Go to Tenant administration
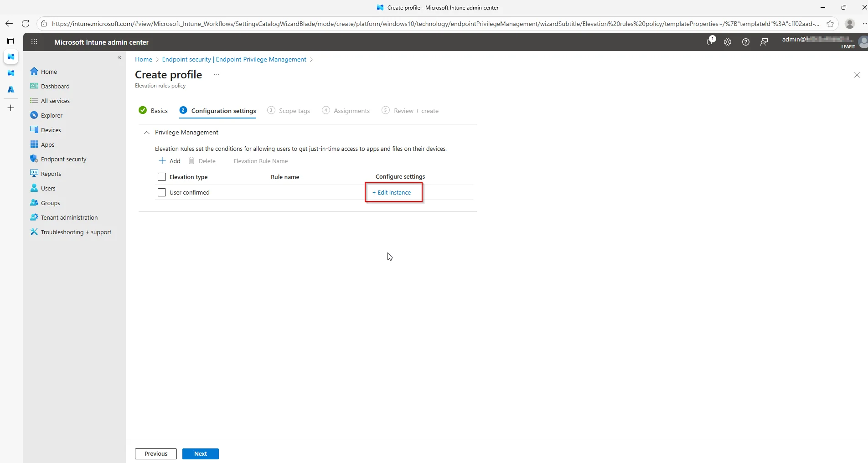The image size is (868, 463). pos(69,217)
